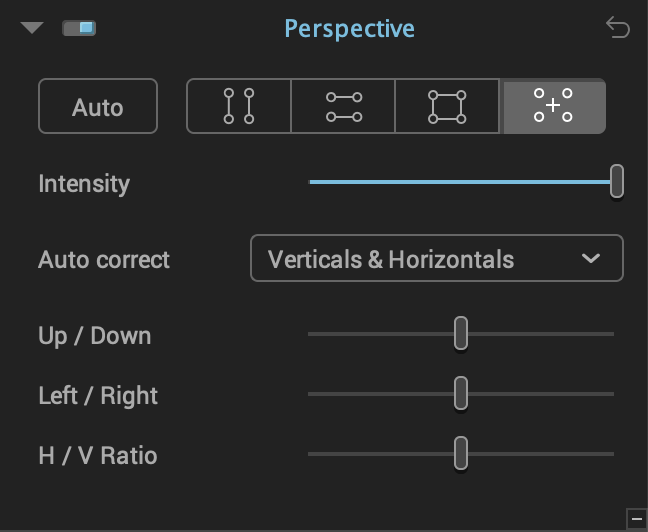
Task: Toggle the Perspective correction switch off
Action: [x=79, y=28]
